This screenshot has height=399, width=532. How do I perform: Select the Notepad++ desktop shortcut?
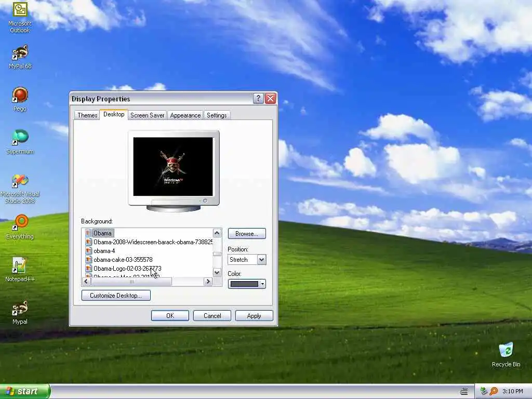tap(20, 270)
